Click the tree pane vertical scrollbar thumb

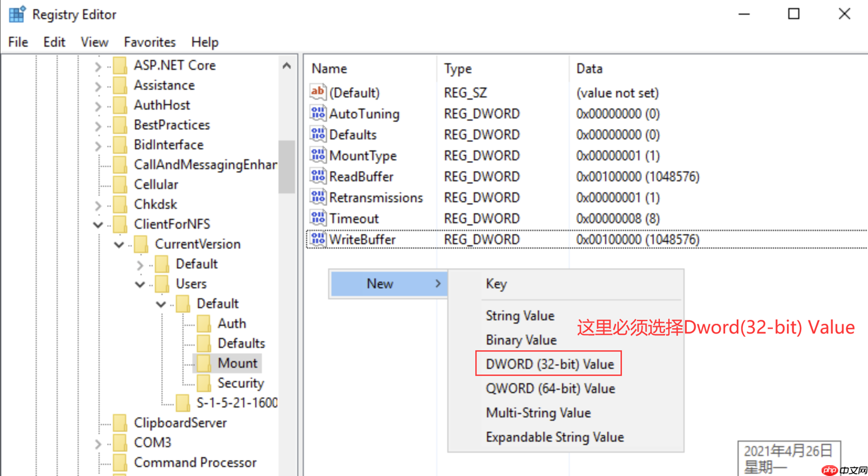click(x=287, y=166)
